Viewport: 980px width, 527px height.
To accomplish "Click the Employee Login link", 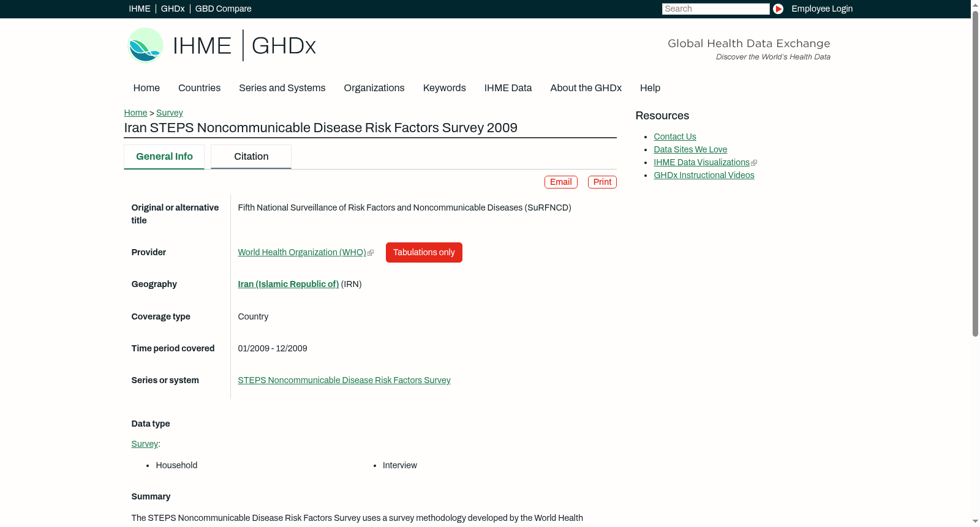I will [822, 9].
